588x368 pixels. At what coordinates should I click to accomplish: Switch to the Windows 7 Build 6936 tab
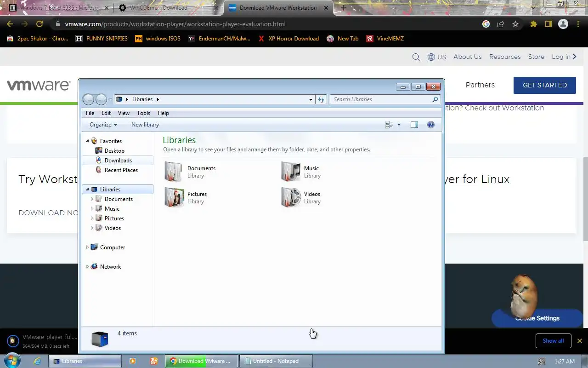(60, 8)
